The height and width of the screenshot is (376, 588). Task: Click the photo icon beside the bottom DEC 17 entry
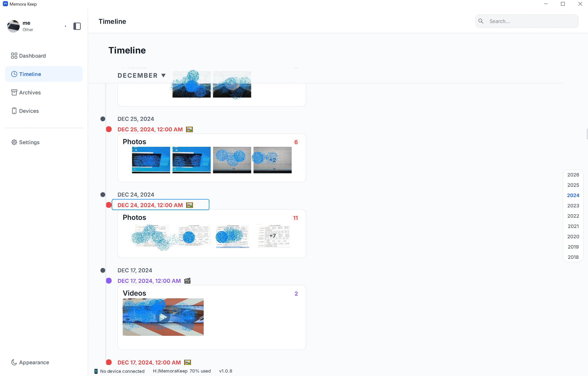pyautogui.click(x=187, y=362)
